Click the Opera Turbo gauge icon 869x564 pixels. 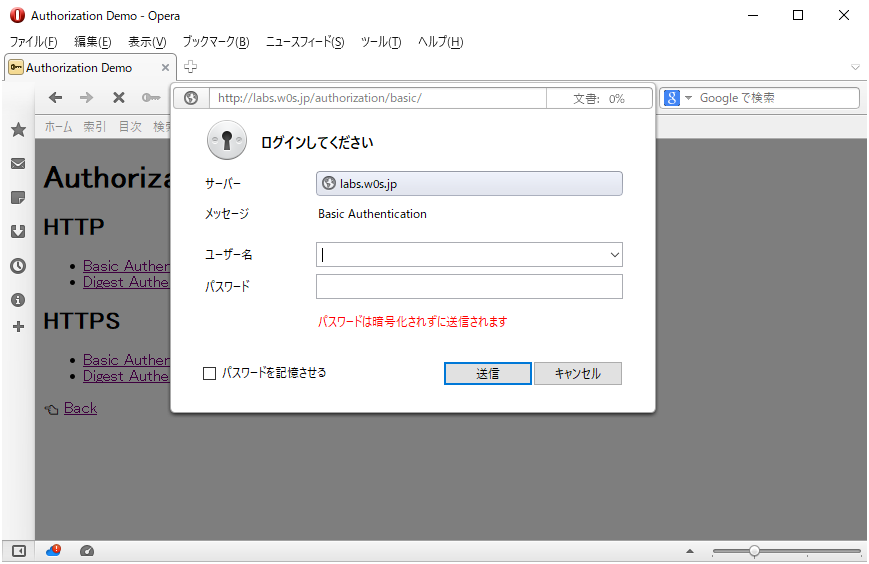87,550
